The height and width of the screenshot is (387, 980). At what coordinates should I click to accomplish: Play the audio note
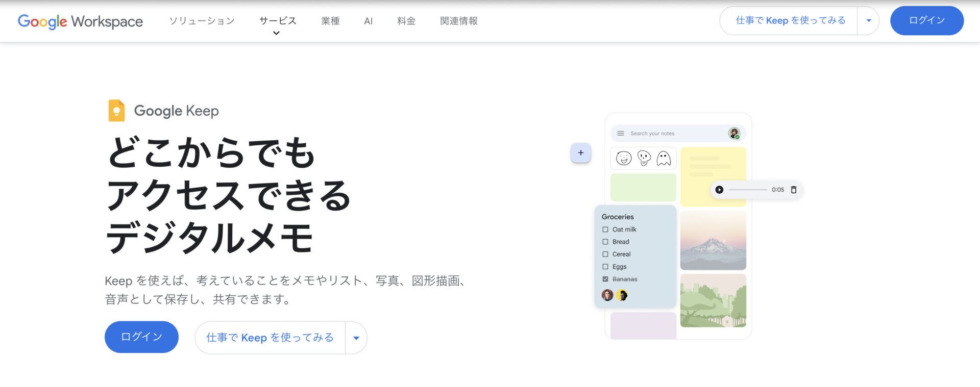719,190
